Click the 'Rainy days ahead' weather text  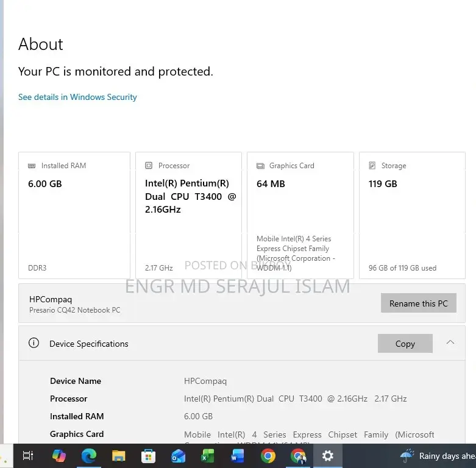point(447,456)
